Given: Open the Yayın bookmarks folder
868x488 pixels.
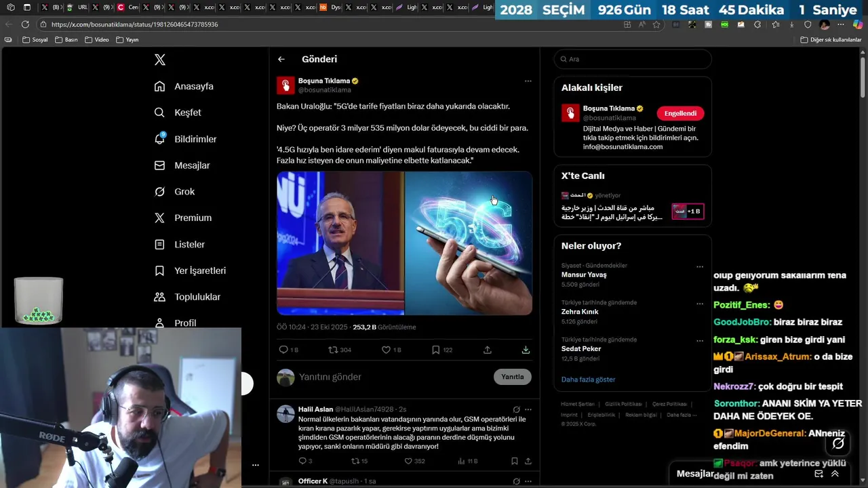Looking at the screenshot, I should click(x=127, y=39).
